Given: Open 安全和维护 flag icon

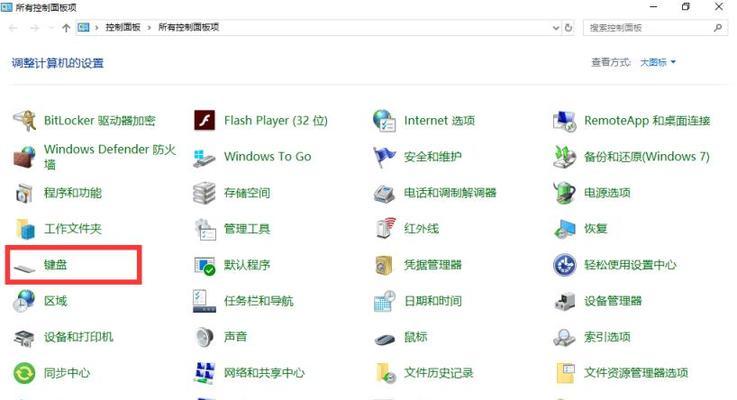Looking at the screenshot, I should point(384,157).
